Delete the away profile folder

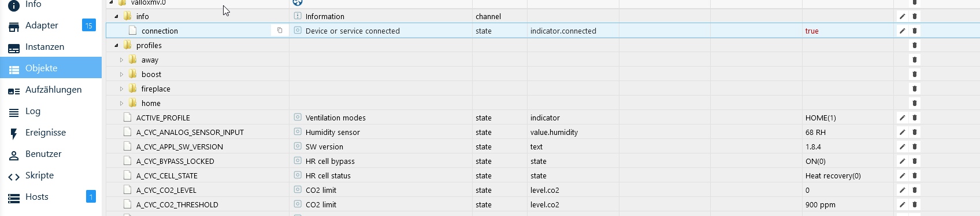[915, 60]
